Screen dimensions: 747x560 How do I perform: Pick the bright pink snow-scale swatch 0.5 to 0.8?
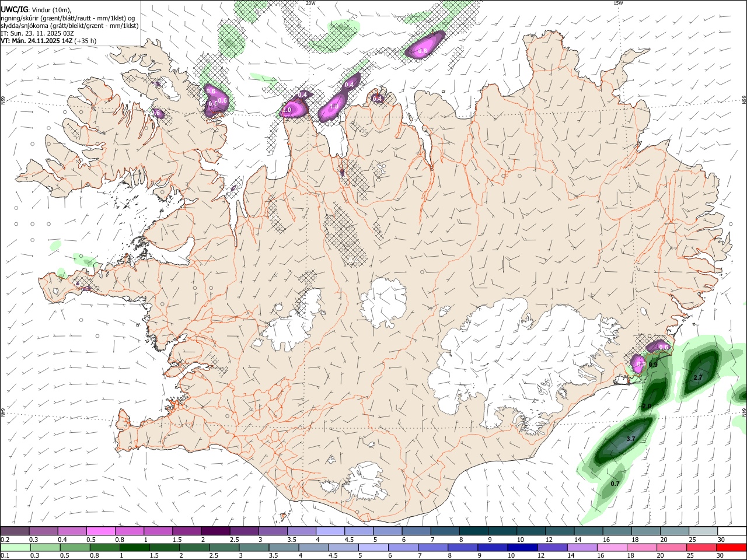[x=101, y=531]
